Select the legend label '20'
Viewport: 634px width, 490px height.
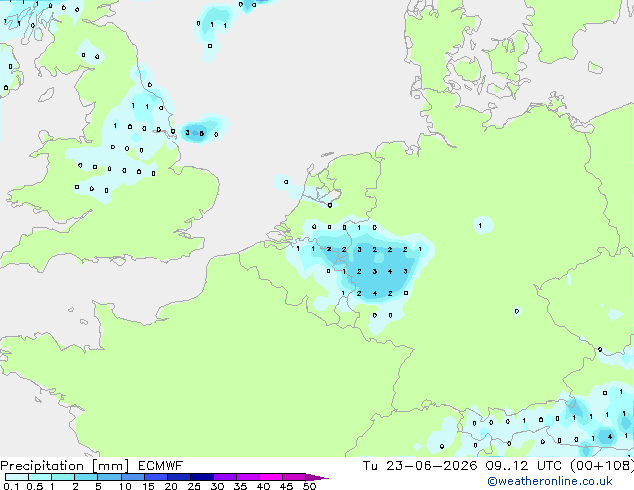coord(171,486)
